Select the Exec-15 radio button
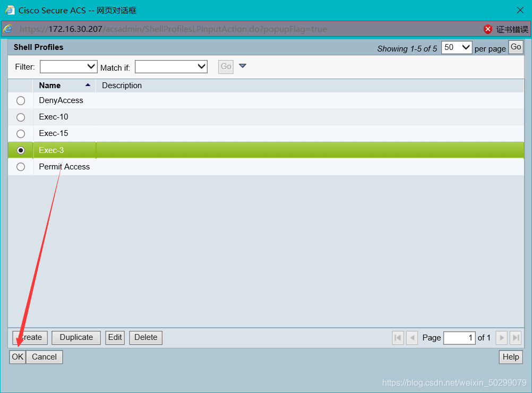 click(x=21, y=134)
